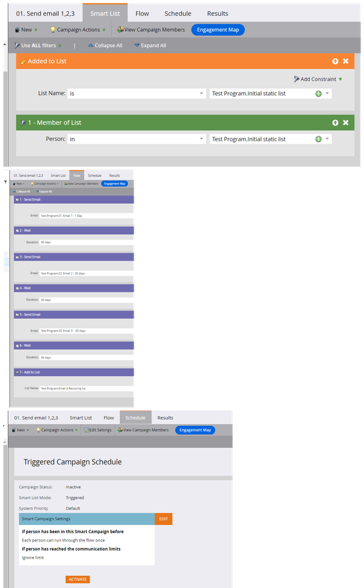Click the Email field 'Test Program.02. Email 2 - 30 days'
364x588 pixels.
click(x=87, y=273)
